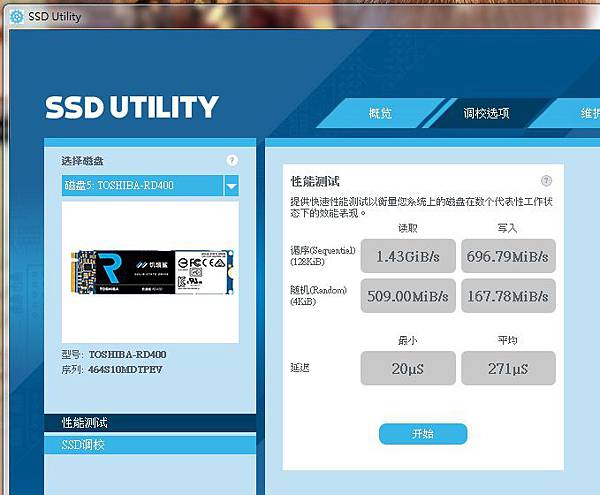Click the SSD UTILITY logo text
The height and width of the screenshot is (495, 600).
coord(132,107)
